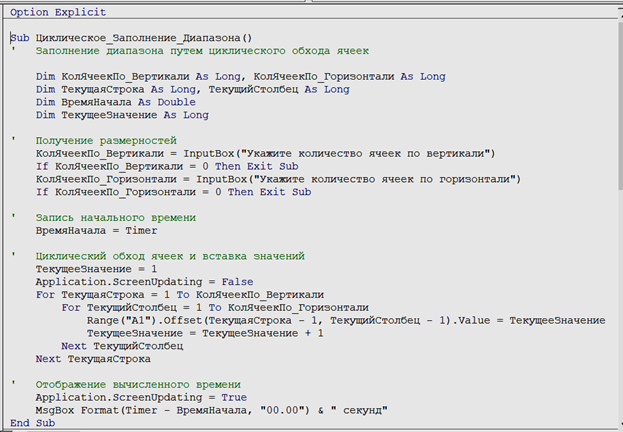This screenshot has width=623, height=432.
Task: Place cursor on the Sub keyword before Циклическое_Заполнение_Диапазона
Action: (x=20, y=38)
